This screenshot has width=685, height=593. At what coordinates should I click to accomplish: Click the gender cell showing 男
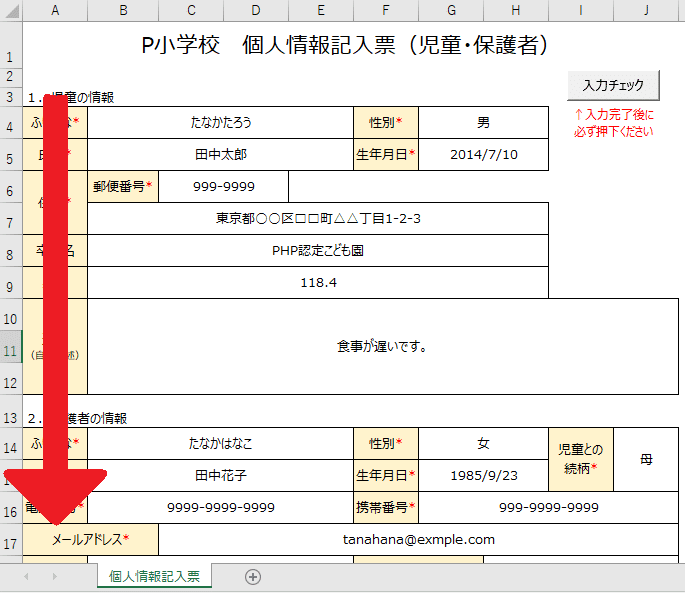(484, 122)
